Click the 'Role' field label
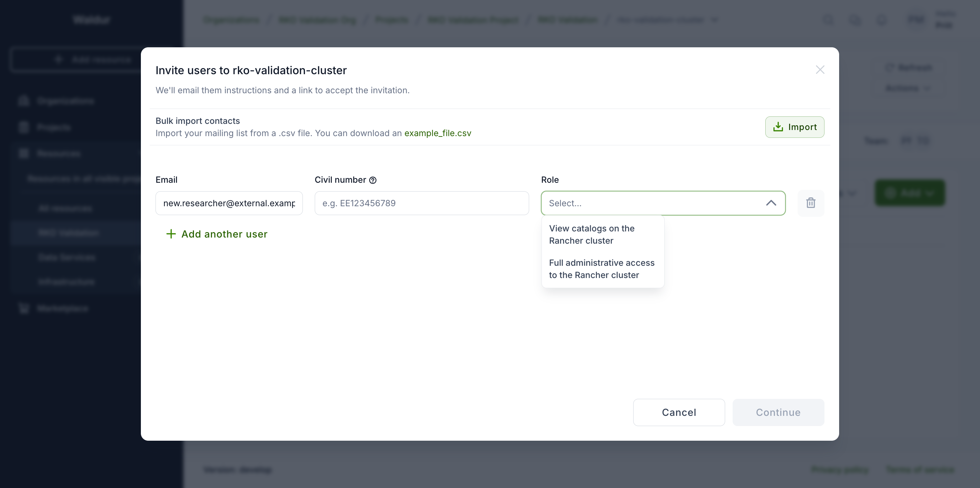 [x=550, y=180]
